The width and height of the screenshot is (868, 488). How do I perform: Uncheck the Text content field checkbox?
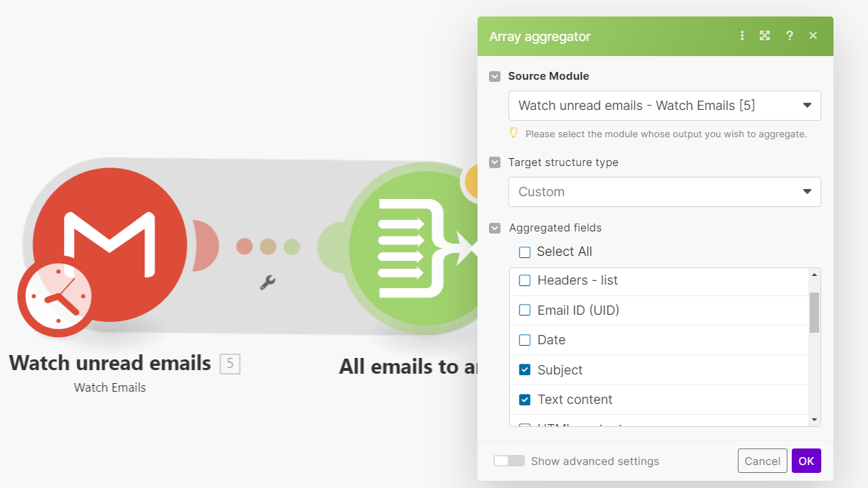click(525, 400)
